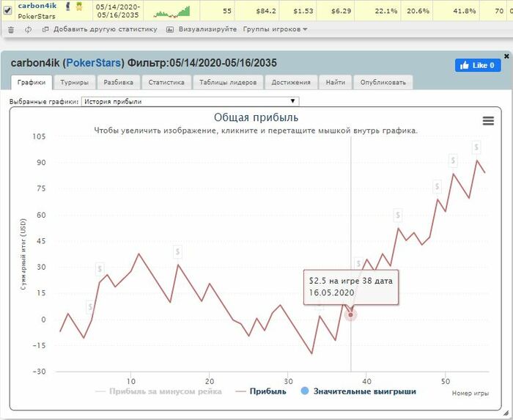This screenshot has width=513, height=420.
Task: Click the $ win flag near game 6
Action: [100, 269]
